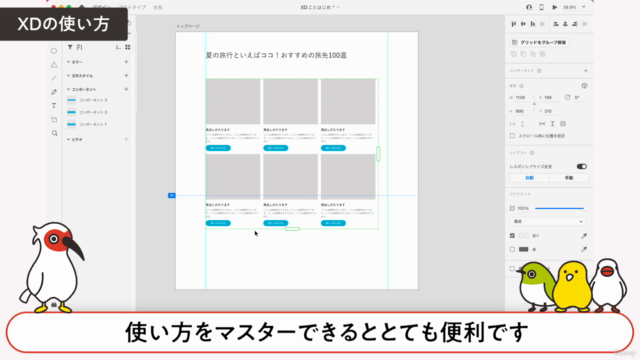Select the Artboard tool

pos(54,120)
